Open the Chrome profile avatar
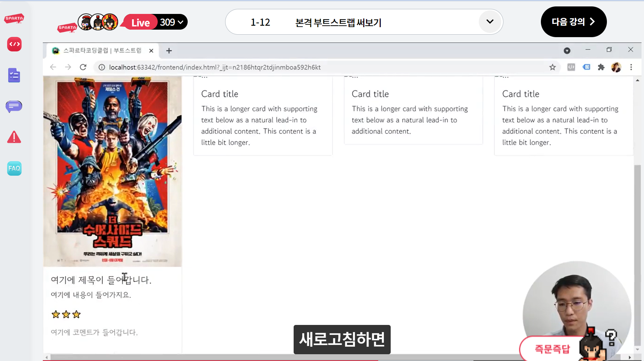 pyautogui.click(x=616, y=67)
